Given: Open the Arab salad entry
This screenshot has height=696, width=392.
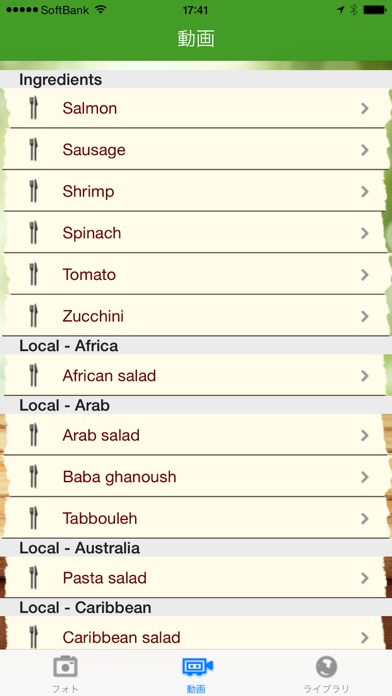Looking at the screenshot, I should (196, 435).
